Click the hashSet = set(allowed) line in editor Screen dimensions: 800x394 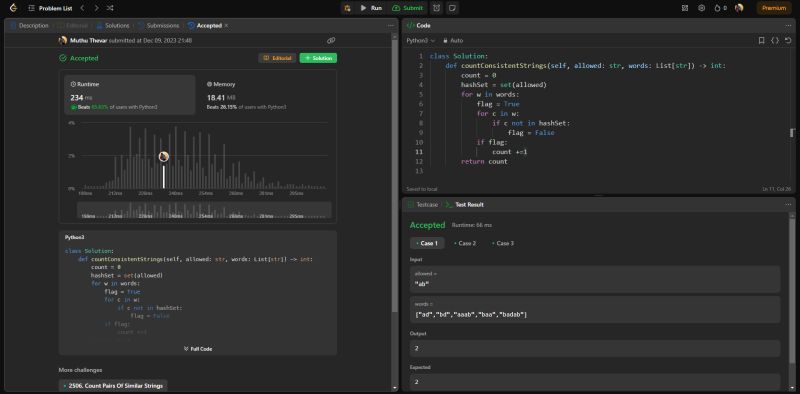pyautogui.click(x=504, y=85)
